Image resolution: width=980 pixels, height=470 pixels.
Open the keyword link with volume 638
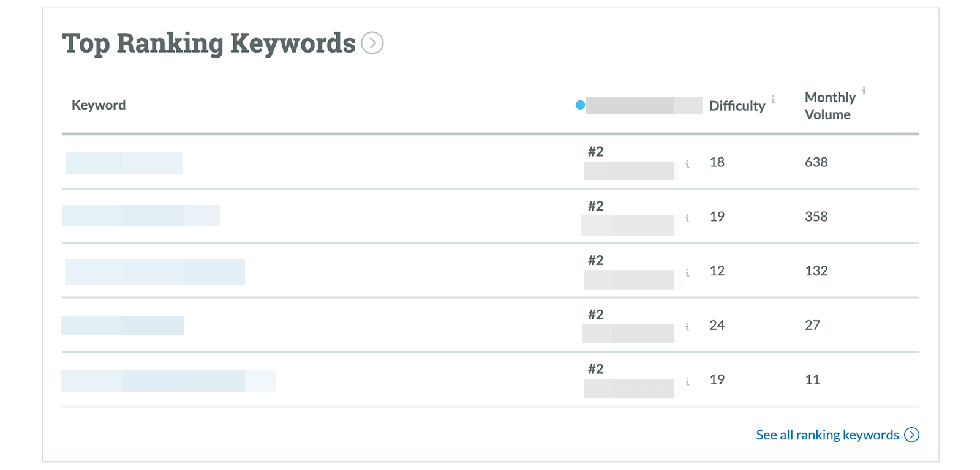coord(124,163)
